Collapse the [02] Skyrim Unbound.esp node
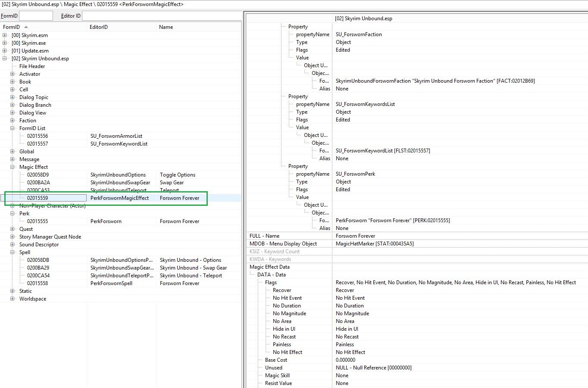The height and width of the screenshot is (388, 588). [x=5, y=59]
